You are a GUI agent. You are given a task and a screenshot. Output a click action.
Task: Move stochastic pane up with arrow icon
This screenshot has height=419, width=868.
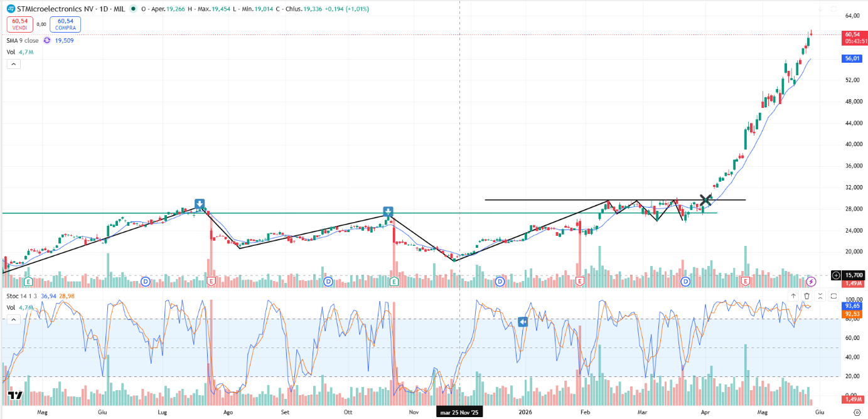click(x=793, y=296)
